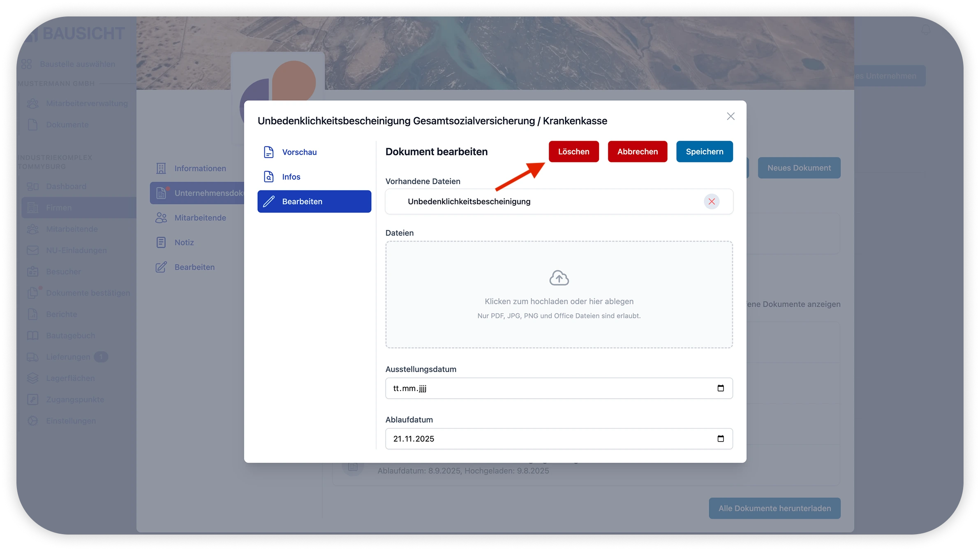Click the Dokumente file icon in sidebar
Screen dimensions: 980x551
click(x=32, y=125)
